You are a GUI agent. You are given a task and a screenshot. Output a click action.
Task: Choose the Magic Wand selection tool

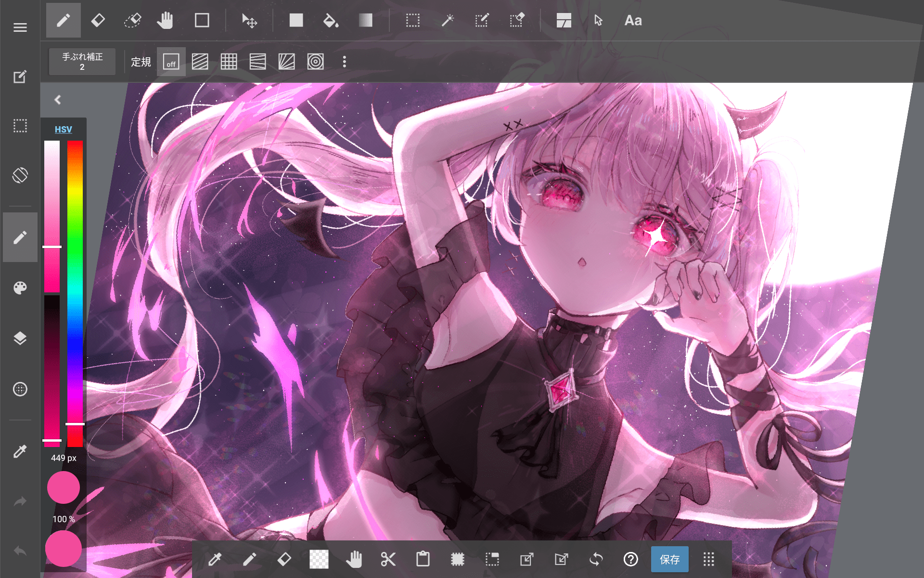(x=448, y=20)
